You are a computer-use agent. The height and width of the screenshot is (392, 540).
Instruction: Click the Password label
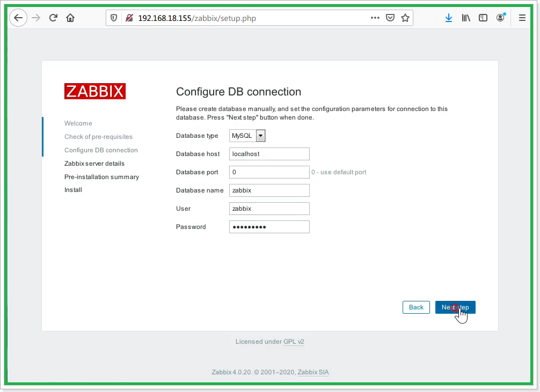tap(191, 227)
